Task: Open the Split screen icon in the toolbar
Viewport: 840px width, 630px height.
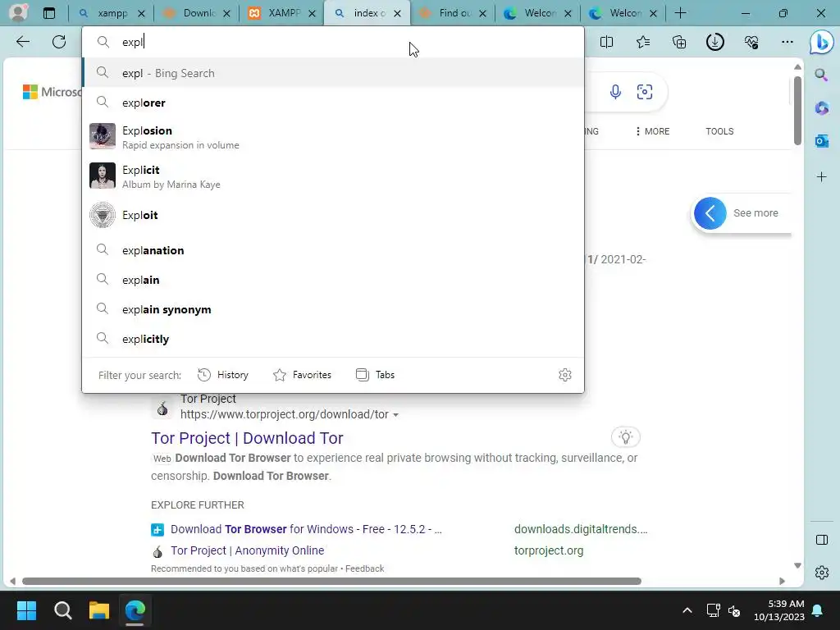Action: [606, 42]
